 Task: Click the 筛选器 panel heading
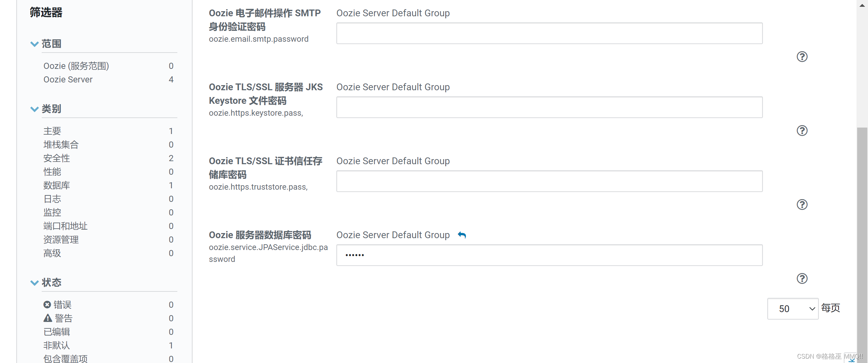click(46, 12)
